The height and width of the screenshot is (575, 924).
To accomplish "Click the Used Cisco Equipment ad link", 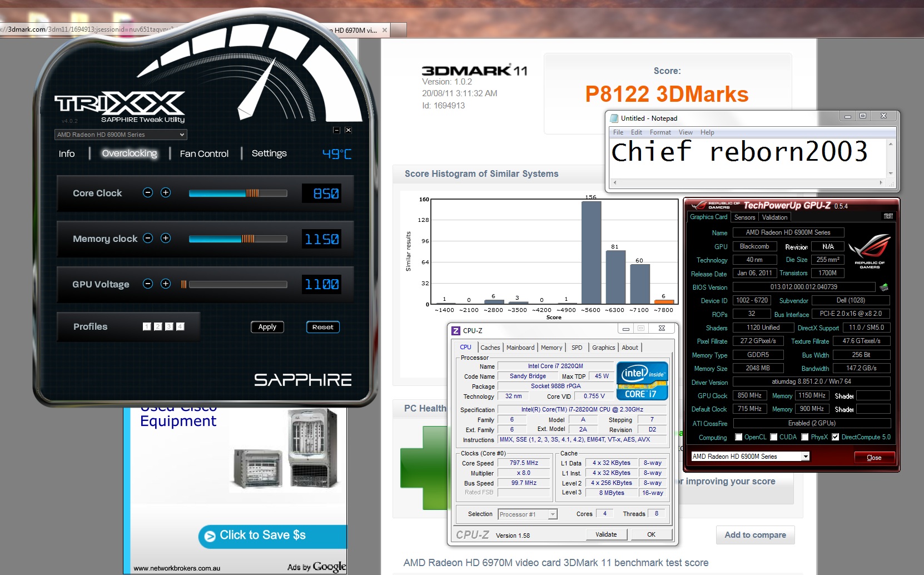I will point(178,416).
